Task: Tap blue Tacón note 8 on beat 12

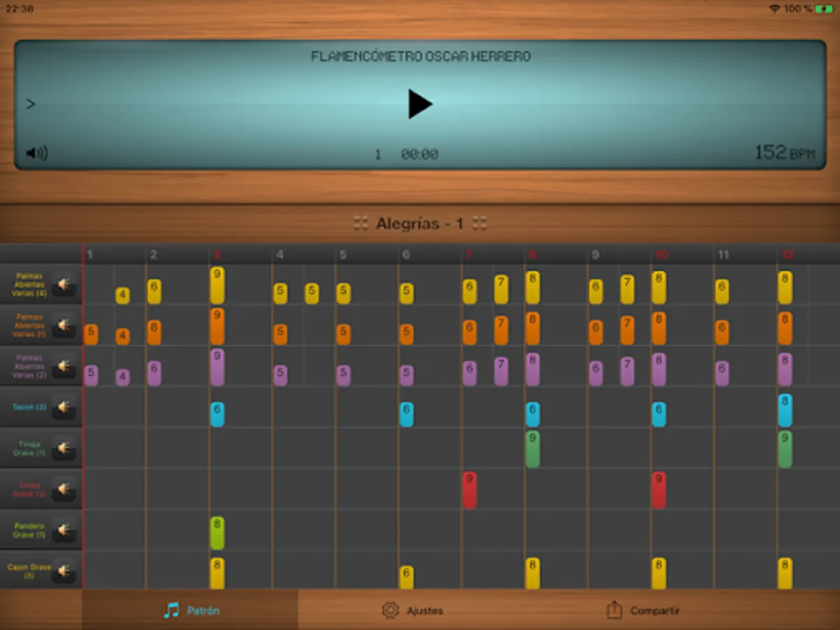Action: click(785, 410)
